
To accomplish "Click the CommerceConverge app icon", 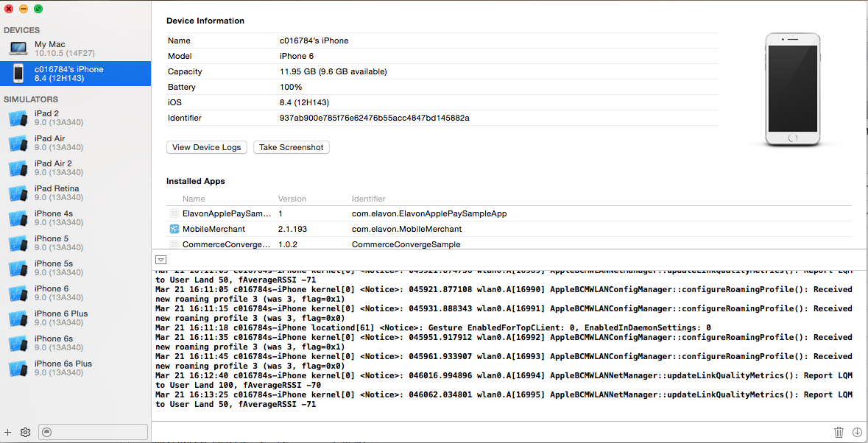I will 174,244.
